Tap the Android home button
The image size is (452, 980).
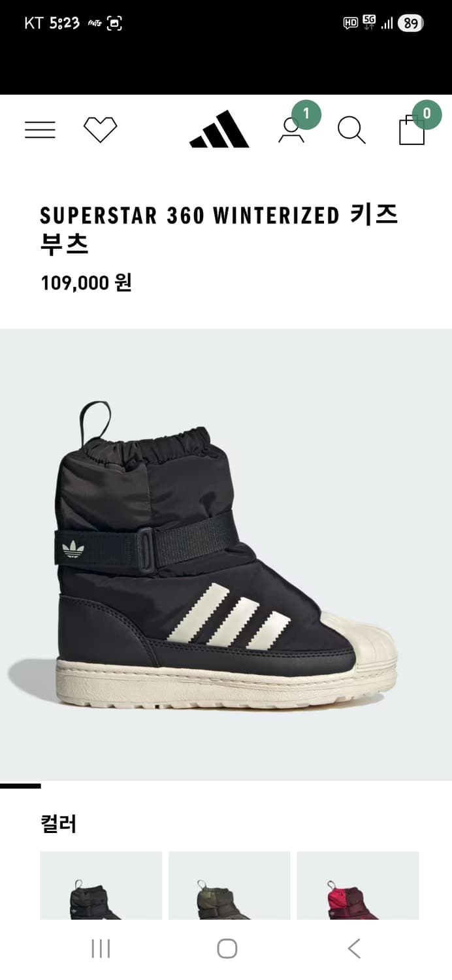[227, 948]
